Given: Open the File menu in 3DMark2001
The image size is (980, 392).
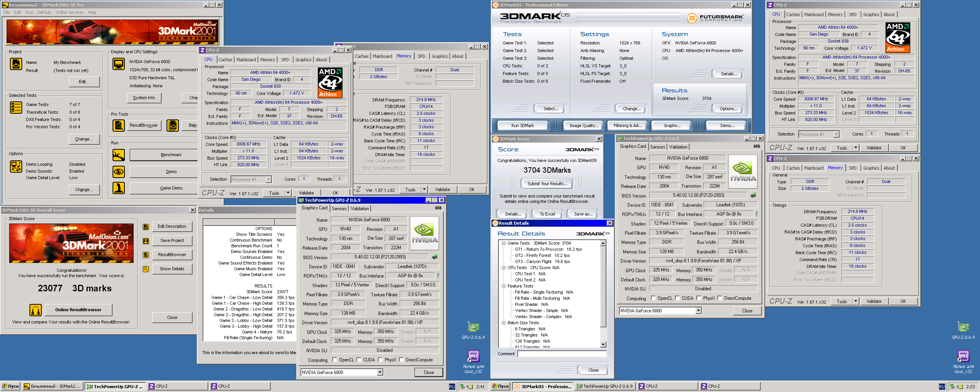Looking at the screenshot, I should click(7, 12).
